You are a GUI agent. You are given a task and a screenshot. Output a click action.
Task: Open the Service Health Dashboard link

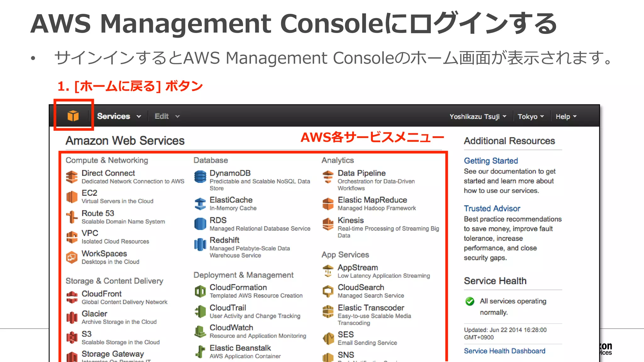tap(504, 351)
